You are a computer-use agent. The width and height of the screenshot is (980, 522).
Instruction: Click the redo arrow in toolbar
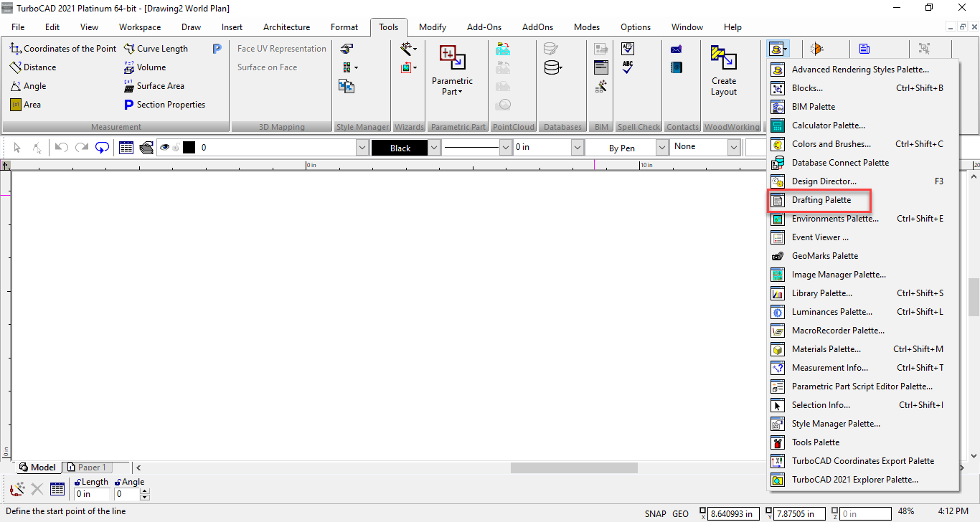pos(82,148)
